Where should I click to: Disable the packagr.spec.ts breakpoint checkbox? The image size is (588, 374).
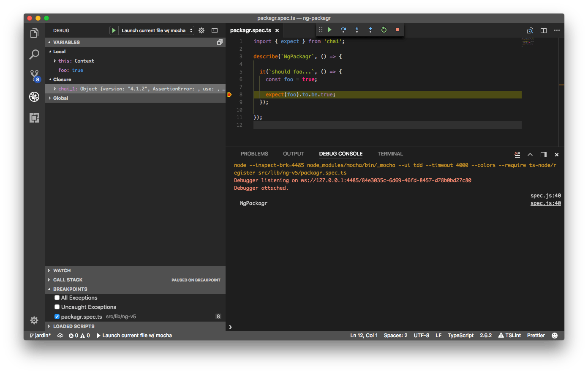57,317
